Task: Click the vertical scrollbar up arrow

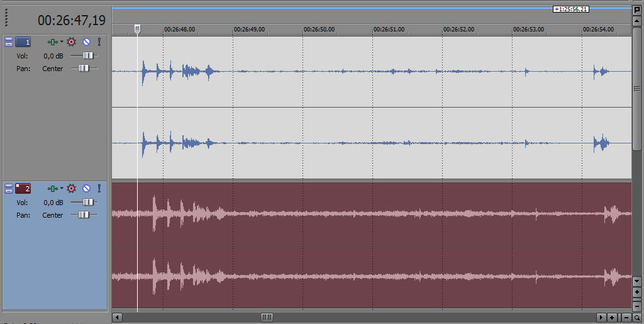Action: click(x=637, y=21)
